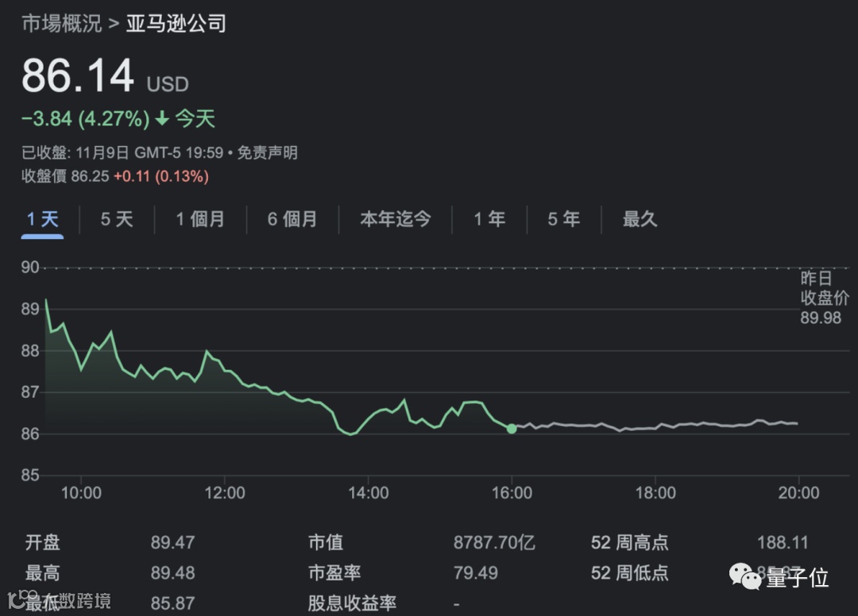Image resolution: width=858 pixels, height=616 pixels.
Task: Click the 昨日收盘价 89.98 label
Action: tap(824, 298)
